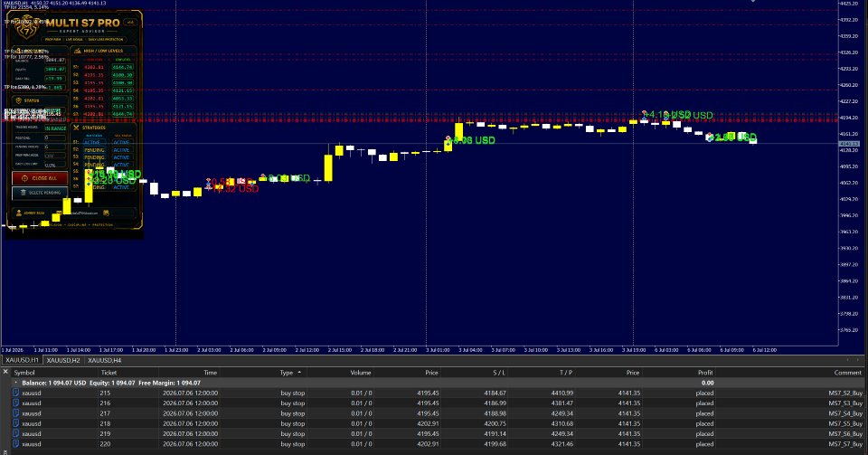Click stop loss value 4184.67
The height and width of the screenshot is (455, 868).
pyautogui.click(x=495, y=393)
